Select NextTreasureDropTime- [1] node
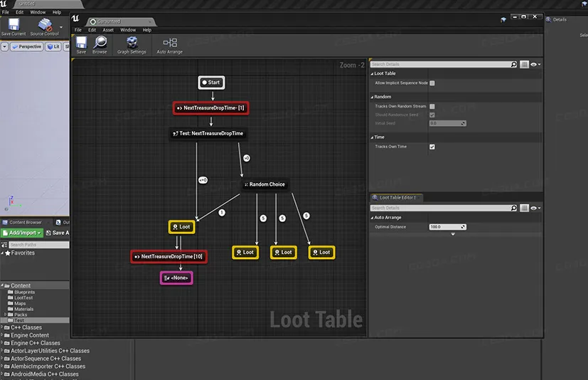 (210, 108)
